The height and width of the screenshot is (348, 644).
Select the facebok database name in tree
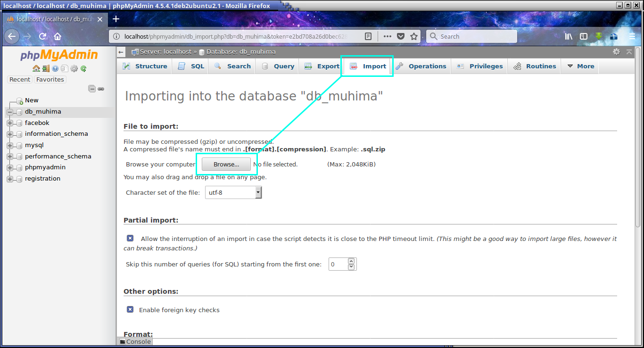click(x=37, y=123)
